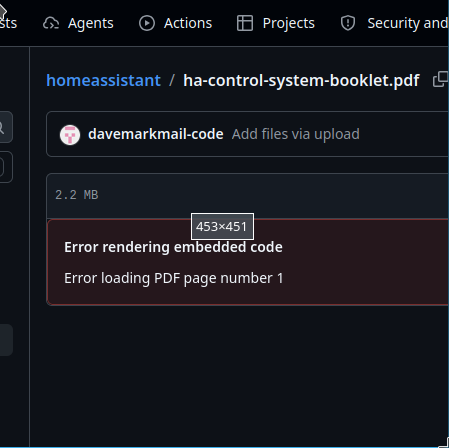The height and width of the screenshot is (448, 449).
Task: Click the Security shield icon
Action: [348, 23]
